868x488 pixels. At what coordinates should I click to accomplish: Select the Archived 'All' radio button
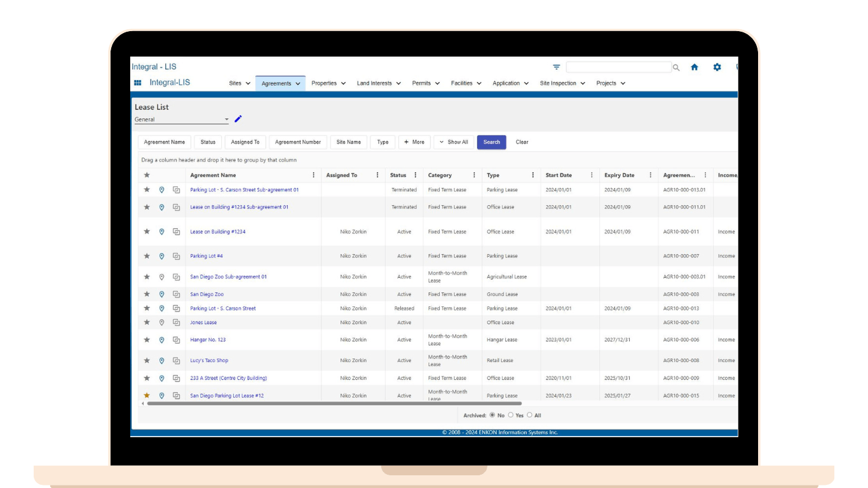529,415
